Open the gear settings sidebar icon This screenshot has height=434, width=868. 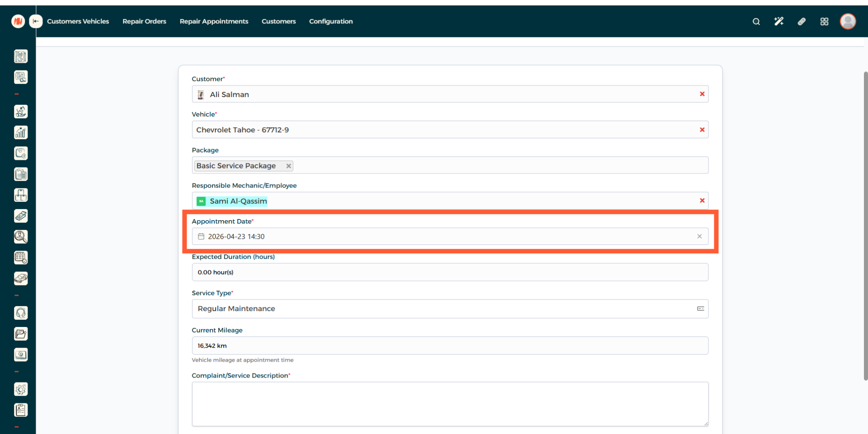click(21, 389)
